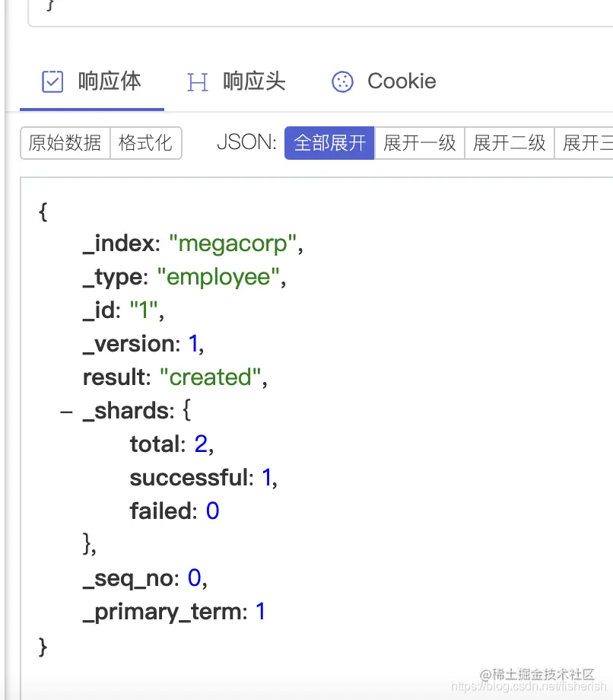Click the "employee" type value

point(219,276)
